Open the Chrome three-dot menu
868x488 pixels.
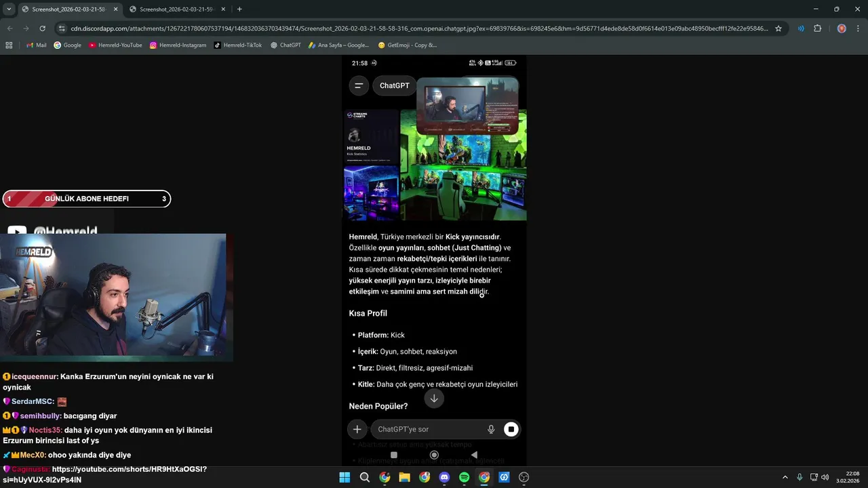858,28
